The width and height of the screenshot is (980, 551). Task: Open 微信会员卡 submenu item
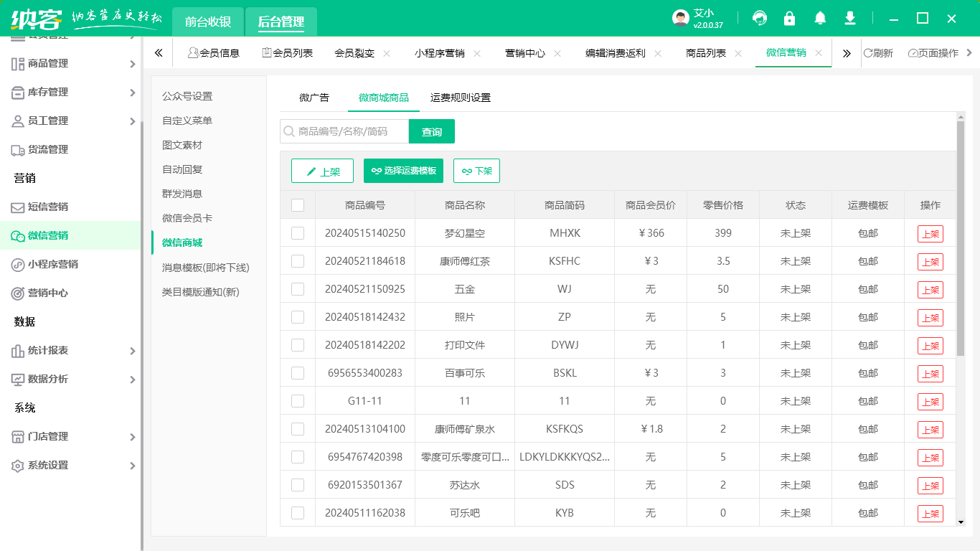click(x=187, y=218)
